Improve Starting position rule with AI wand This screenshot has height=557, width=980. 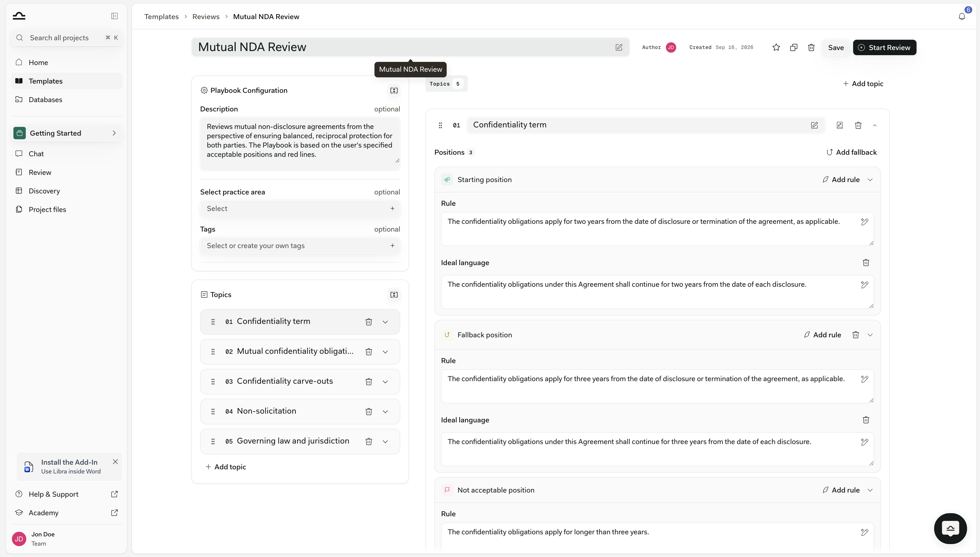point(864,222)
